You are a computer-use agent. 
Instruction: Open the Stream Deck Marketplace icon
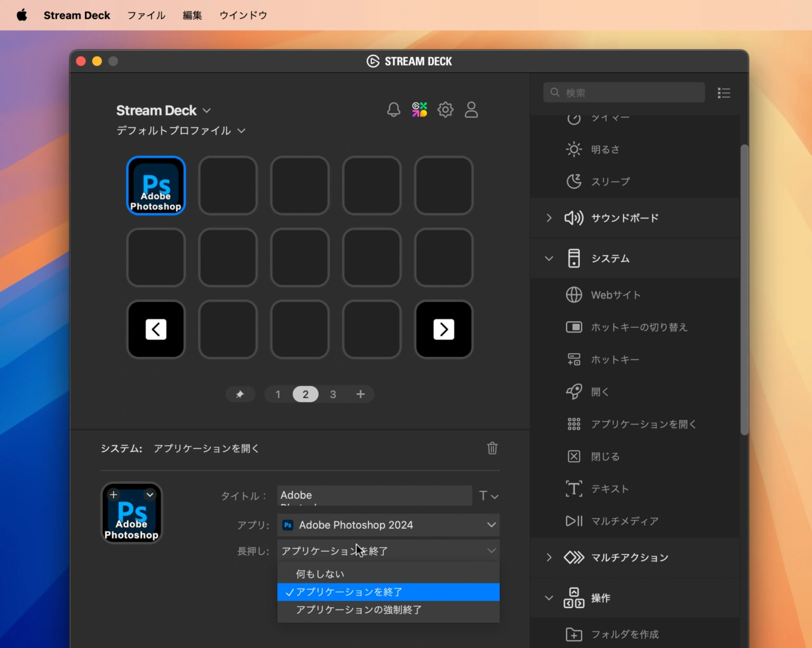click(x=419, y=110)
